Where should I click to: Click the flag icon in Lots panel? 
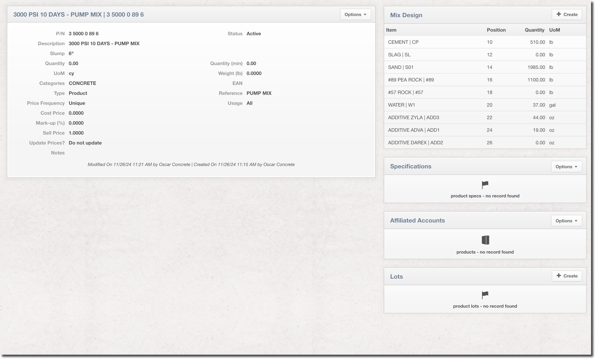485,295
